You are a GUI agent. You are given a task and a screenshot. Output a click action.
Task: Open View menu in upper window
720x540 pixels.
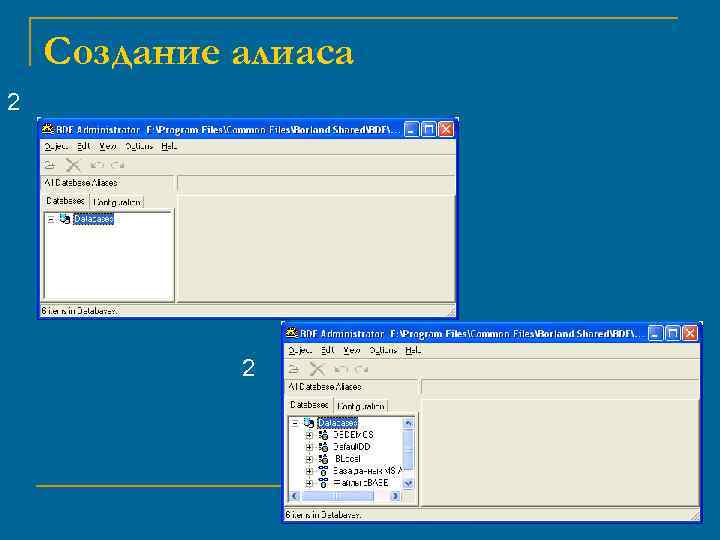108,146
